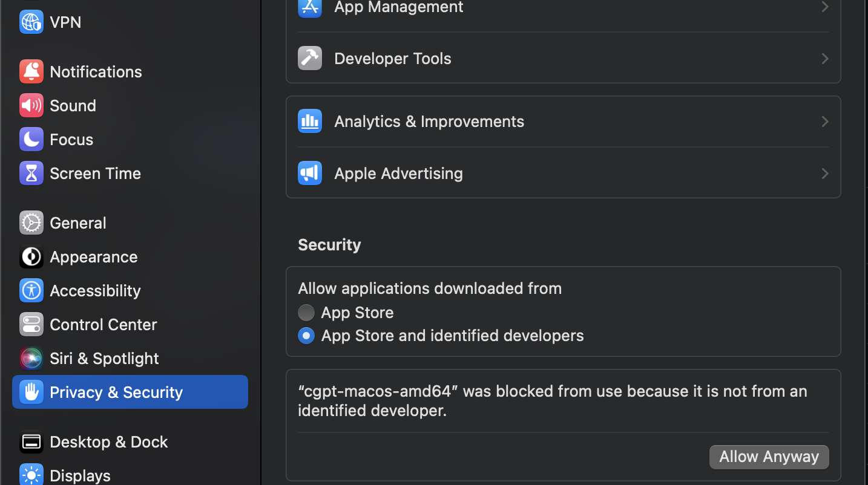Click the App Management icon
The image size is (868, 485).
(x=310, y=7)
